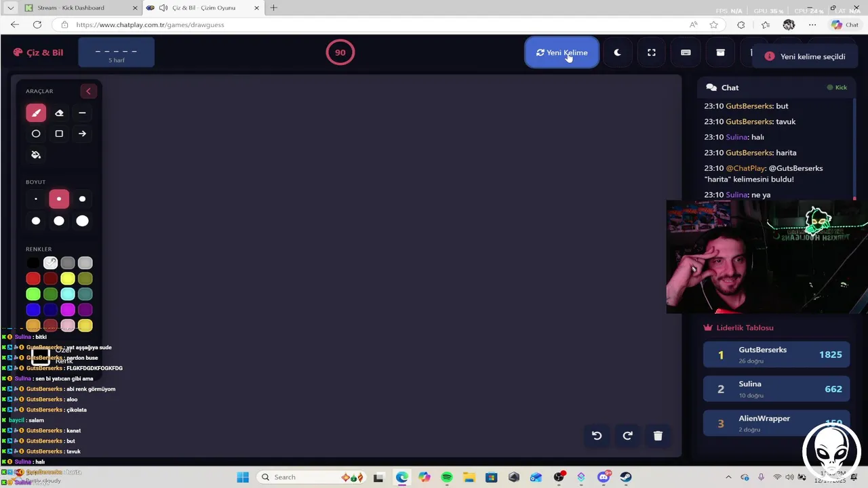Click @ChatPlay message about harita
The width and height of the screenshot is (868, 488).
[x=764, y=174]
